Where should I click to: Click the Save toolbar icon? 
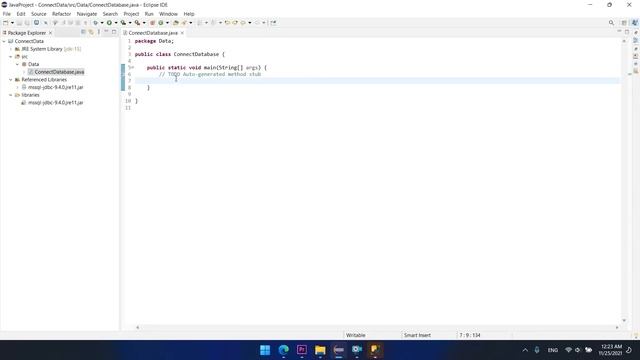19,23
